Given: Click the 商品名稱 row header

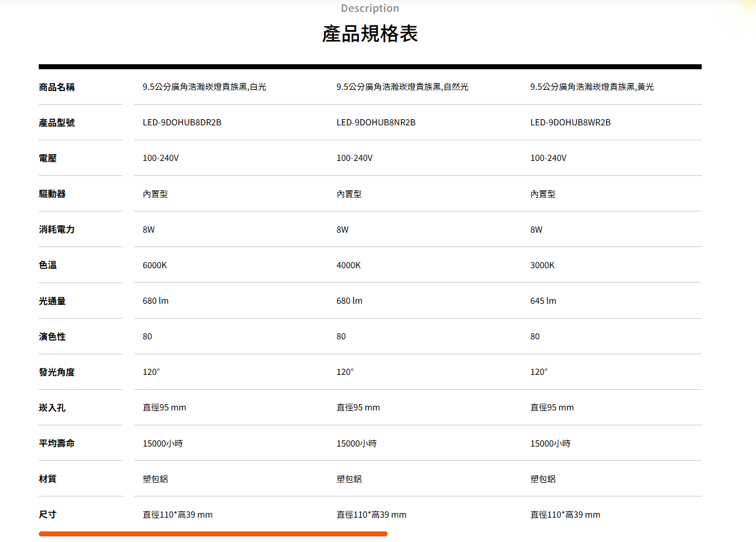Looking at the screenshot, I should pos(56,87).
